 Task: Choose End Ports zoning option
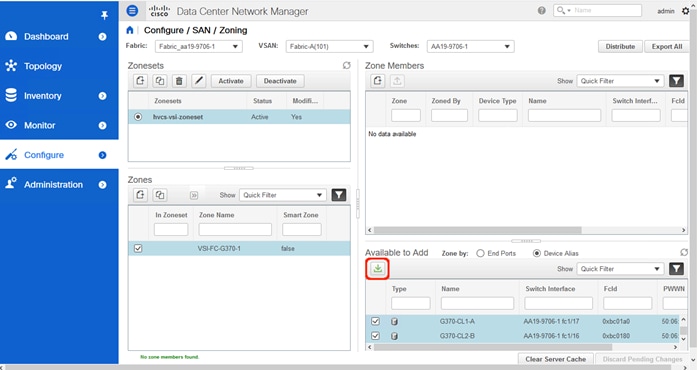pyautogui.click(x=480, y=253)
